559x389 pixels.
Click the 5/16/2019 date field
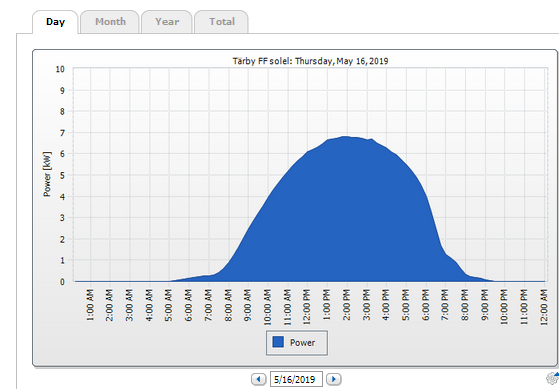coord(296,379)
